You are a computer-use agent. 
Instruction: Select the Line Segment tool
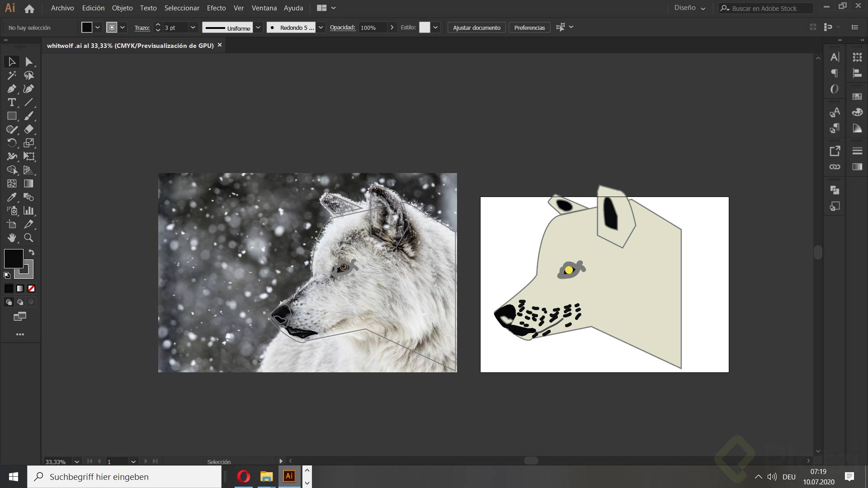[29, 102]
